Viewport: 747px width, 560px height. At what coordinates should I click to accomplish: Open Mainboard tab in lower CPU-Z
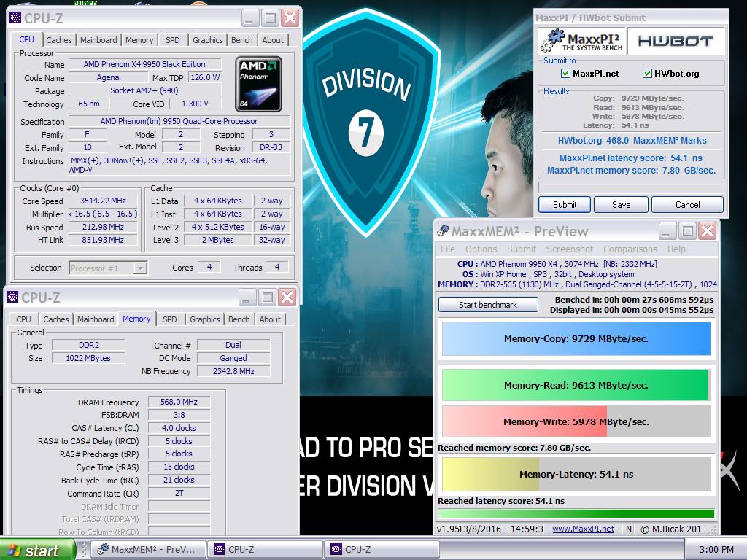(x=96, y=319)
